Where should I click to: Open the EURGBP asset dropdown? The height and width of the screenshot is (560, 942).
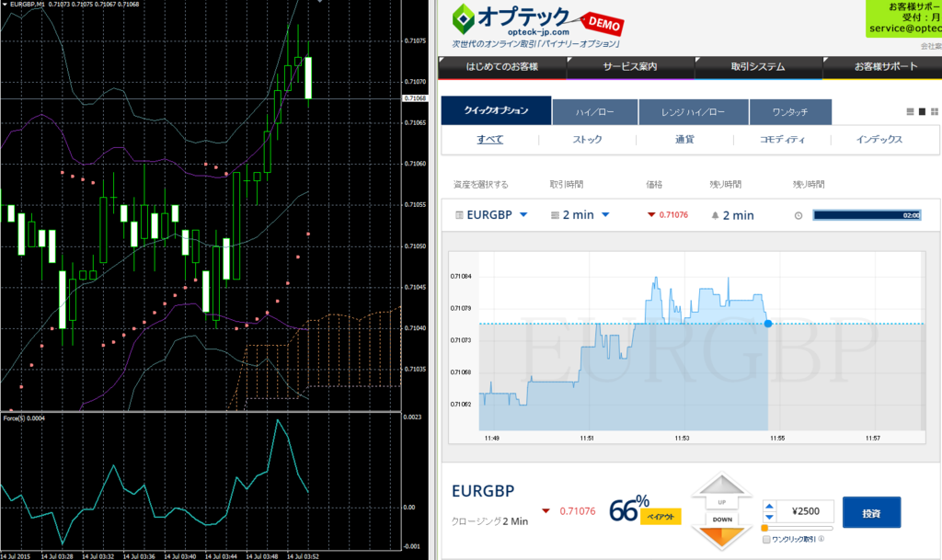(x=523, y=215)
